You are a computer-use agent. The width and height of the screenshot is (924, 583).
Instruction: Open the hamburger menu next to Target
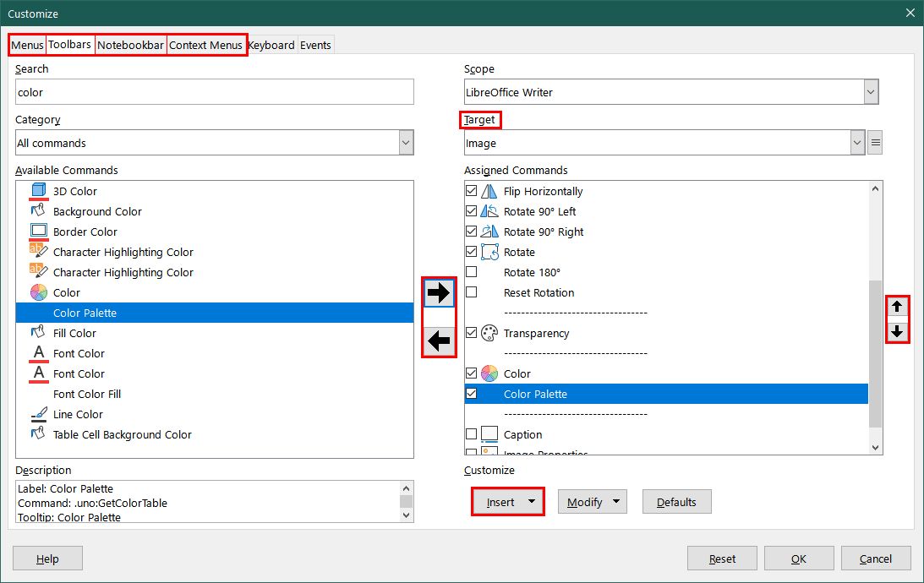[x=876, y=143]
